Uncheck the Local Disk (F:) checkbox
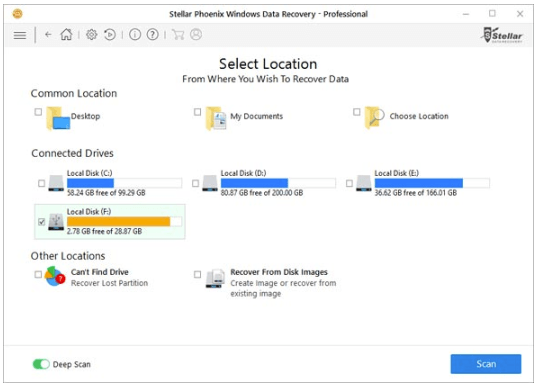Image resolution: width=536 pixels, height=386 pixels. [x=42, y=222]
